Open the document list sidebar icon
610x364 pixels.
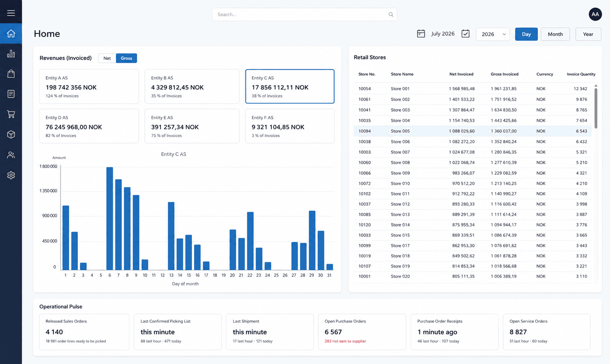click(x=11, y=94)
